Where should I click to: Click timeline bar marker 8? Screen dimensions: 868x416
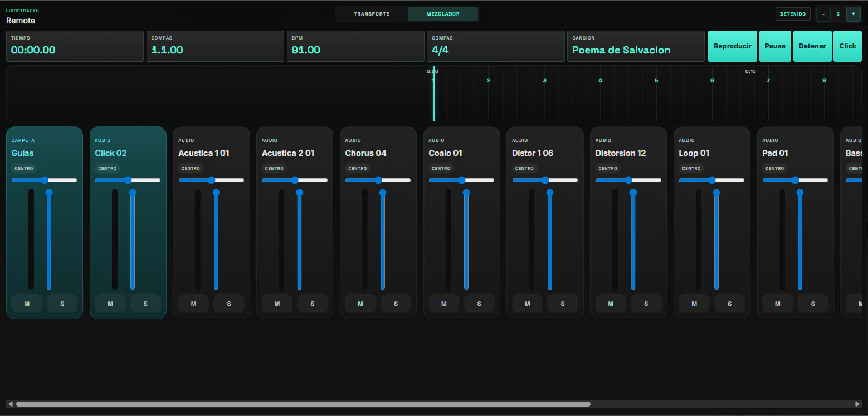pos(824,81)
